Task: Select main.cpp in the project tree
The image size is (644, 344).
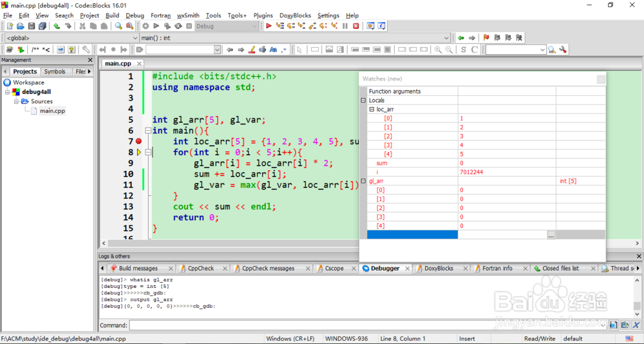Action: tap(52, 111)
